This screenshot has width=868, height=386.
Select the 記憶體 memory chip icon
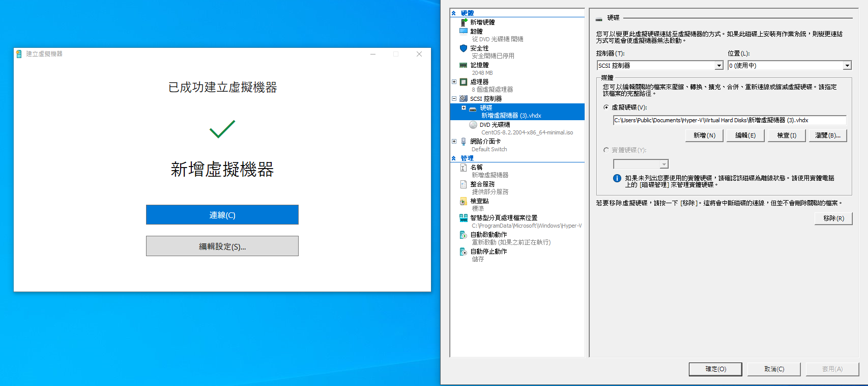[x=464, y=65]
